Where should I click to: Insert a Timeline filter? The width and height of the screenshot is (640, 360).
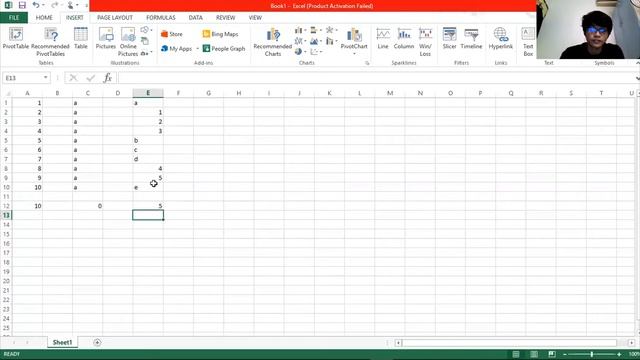(471, 38)
